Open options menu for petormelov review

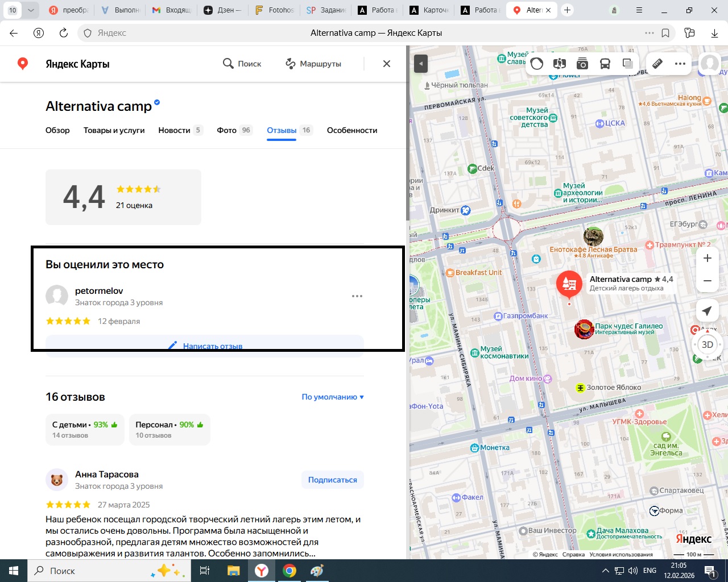[357, 296]
